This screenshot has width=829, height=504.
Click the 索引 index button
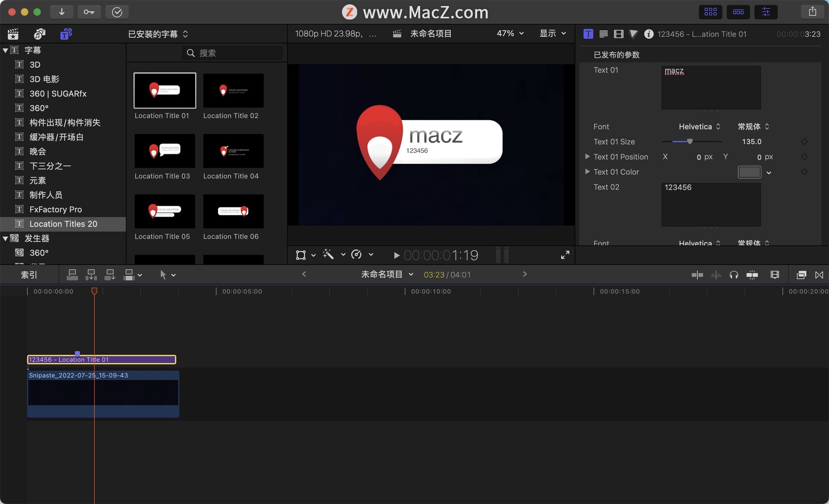pyautogui.click(x=29, y=275)
